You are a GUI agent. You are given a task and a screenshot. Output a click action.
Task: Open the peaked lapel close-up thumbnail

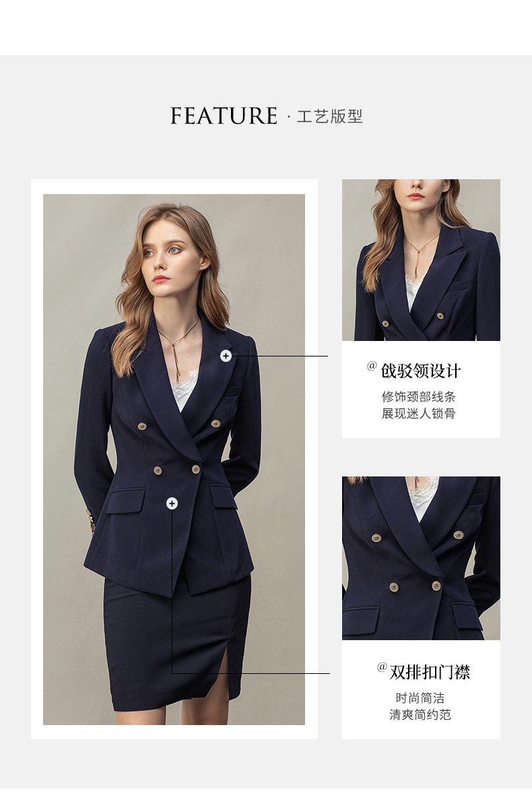(x=421, y=260)
